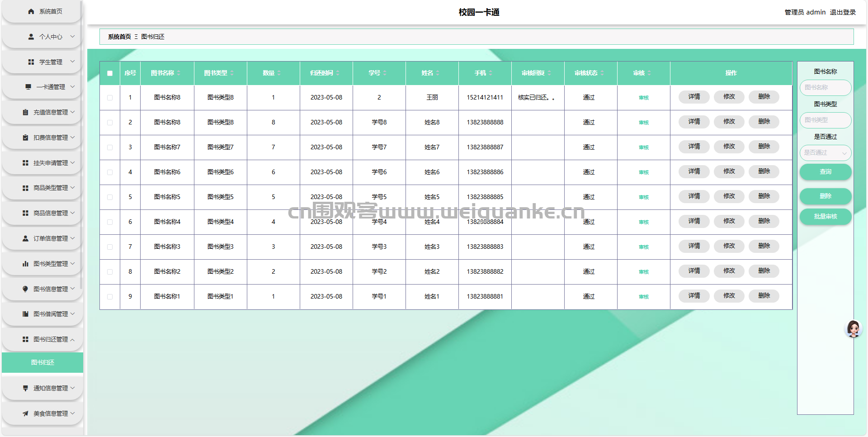Check the checkbox for row 学号7
868x437 pixels.
(x=110, y=147)
